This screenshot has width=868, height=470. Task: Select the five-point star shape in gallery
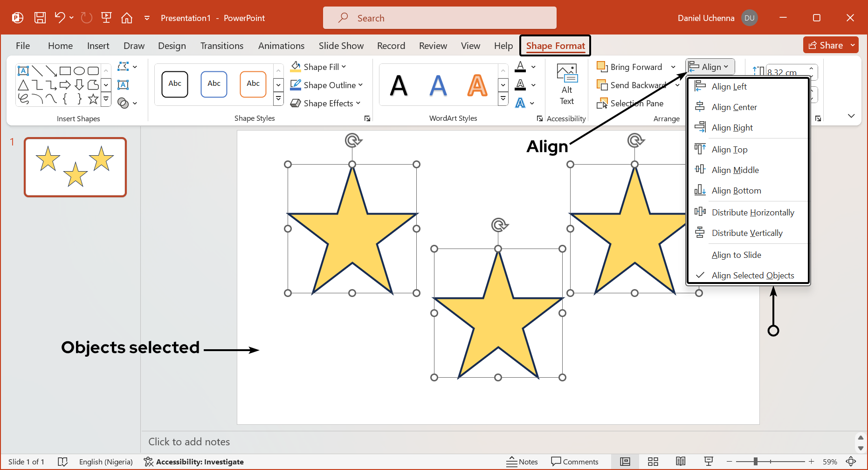pos(93,99)
